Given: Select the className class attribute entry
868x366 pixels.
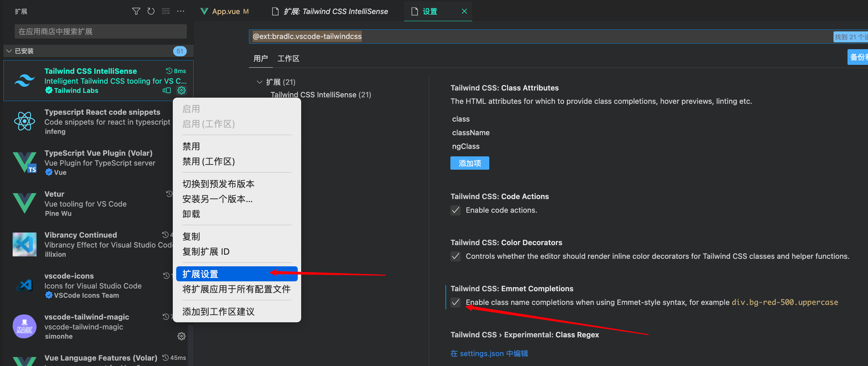Looking at the screenshot, I should pyautogui.click(x=471, y=132).
